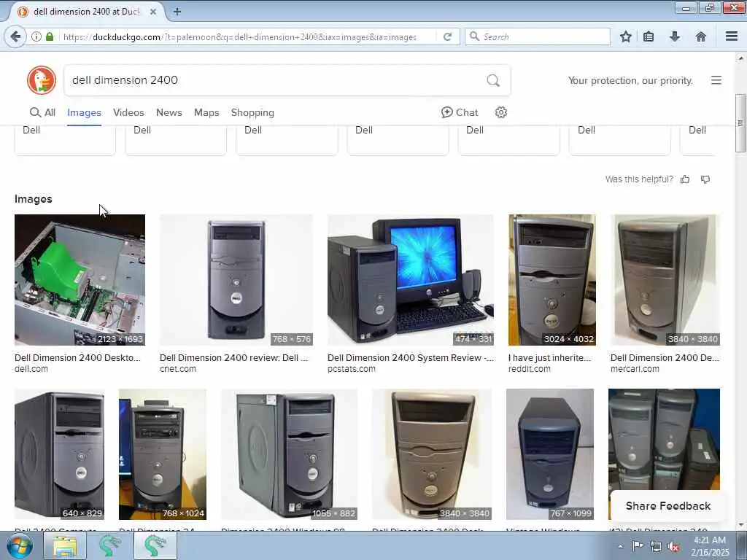This screenshot has width=747, height=560.
Task: Click the active Pale Moon taskbar window
Action: (x=155, y=545)
